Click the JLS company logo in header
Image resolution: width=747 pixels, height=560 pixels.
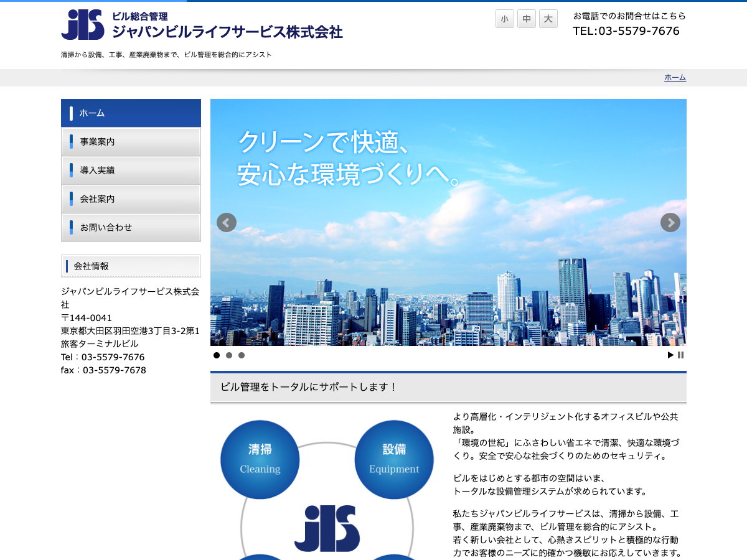click(83, 25)
